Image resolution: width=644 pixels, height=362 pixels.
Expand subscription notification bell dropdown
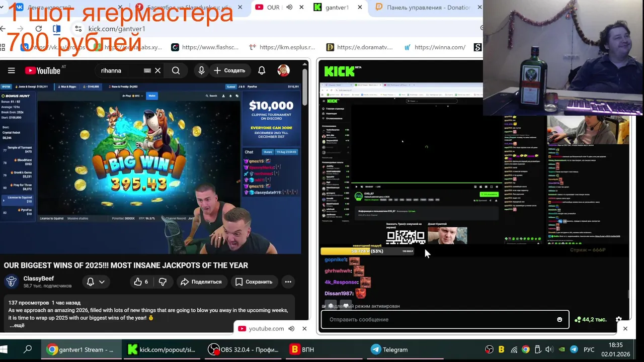[x=96, y=282]
